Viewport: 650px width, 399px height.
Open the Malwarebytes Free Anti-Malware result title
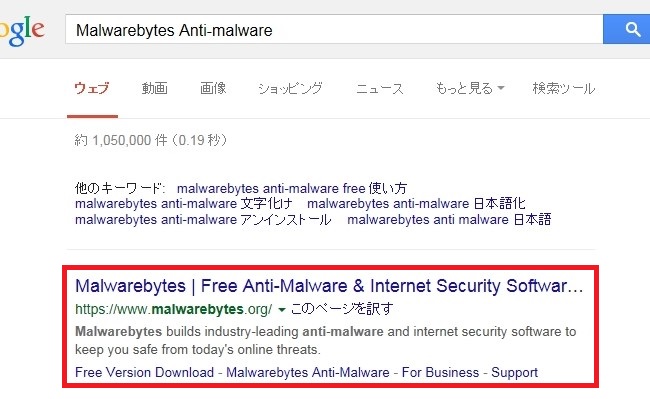[329, 286]
